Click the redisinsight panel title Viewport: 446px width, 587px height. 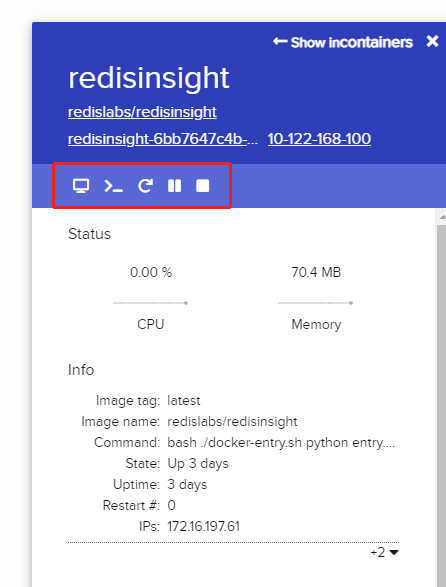click(149, 78)
